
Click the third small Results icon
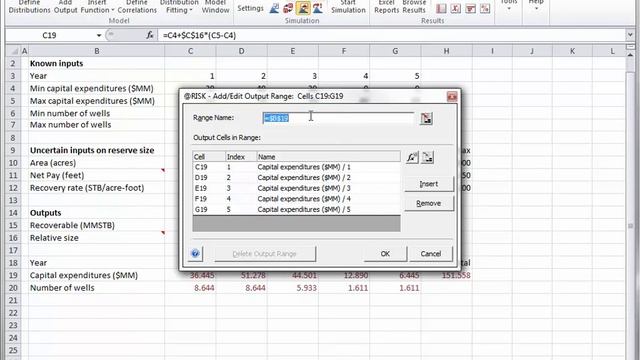tap(470, 8)
